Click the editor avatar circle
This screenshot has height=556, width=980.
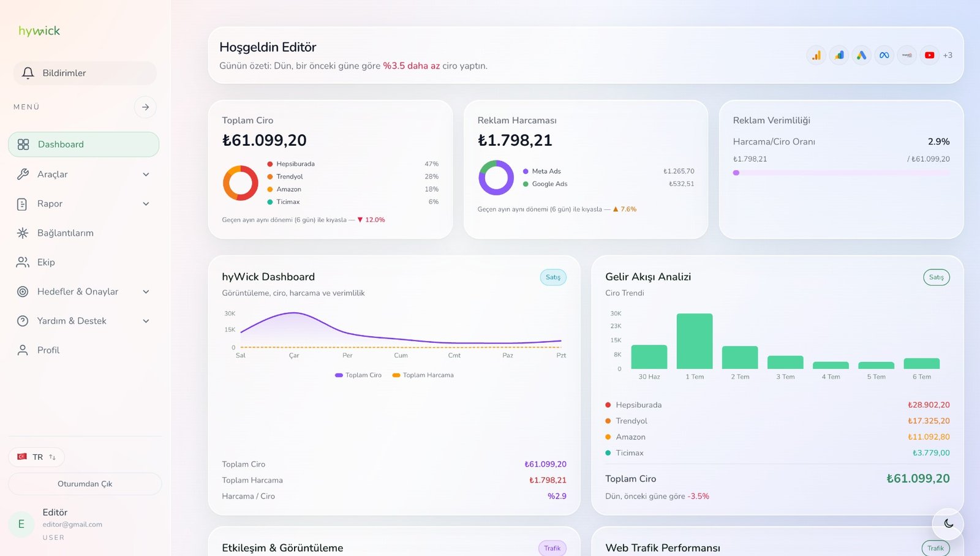(21, 524)
